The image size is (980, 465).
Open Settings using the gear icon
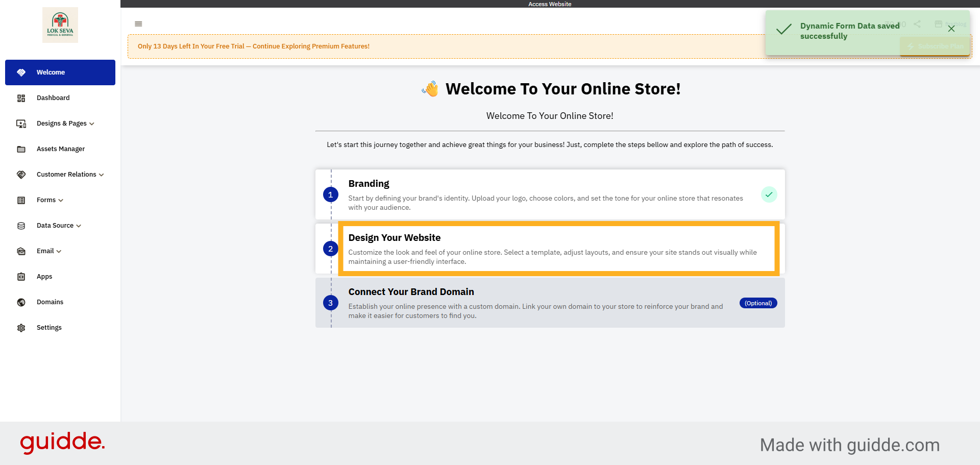21,327
